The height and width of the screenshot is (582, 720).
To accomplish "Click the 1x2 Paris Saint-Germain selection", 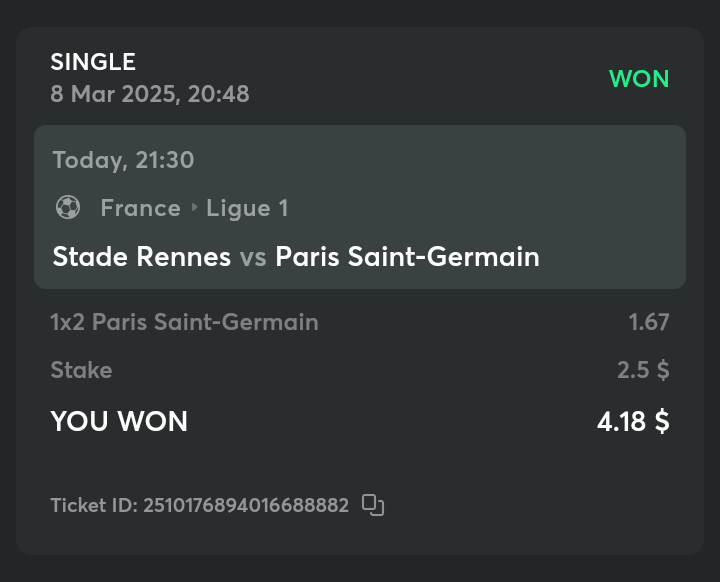I will [184, 322].
